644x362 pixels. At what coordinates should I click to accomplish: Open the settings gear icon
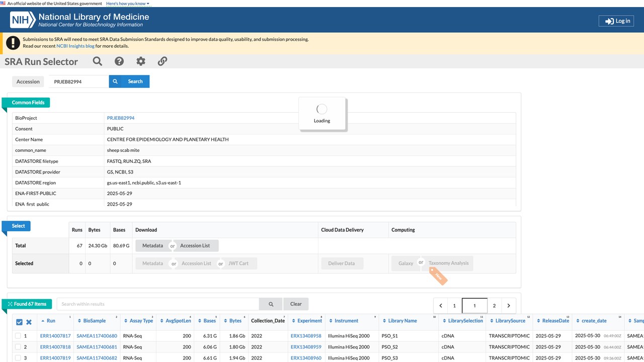141,61
